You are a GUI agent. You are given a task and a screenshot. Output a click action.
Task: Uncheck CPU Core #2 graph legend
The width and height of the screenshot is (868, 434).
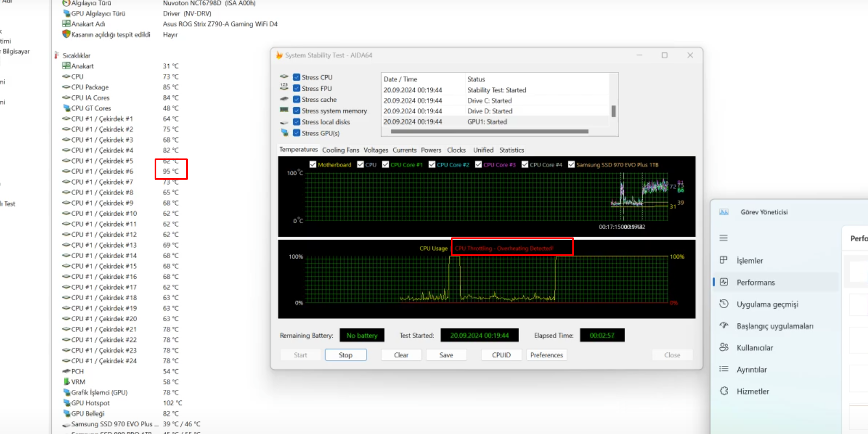[x=432, y=164]
